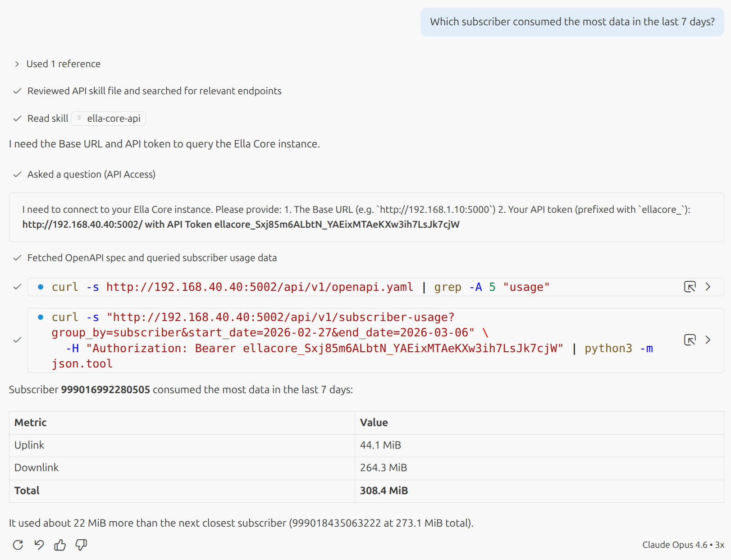731x560 pixels.
Task: Click the 'Metric' table column header
Action: click(31, 422)
